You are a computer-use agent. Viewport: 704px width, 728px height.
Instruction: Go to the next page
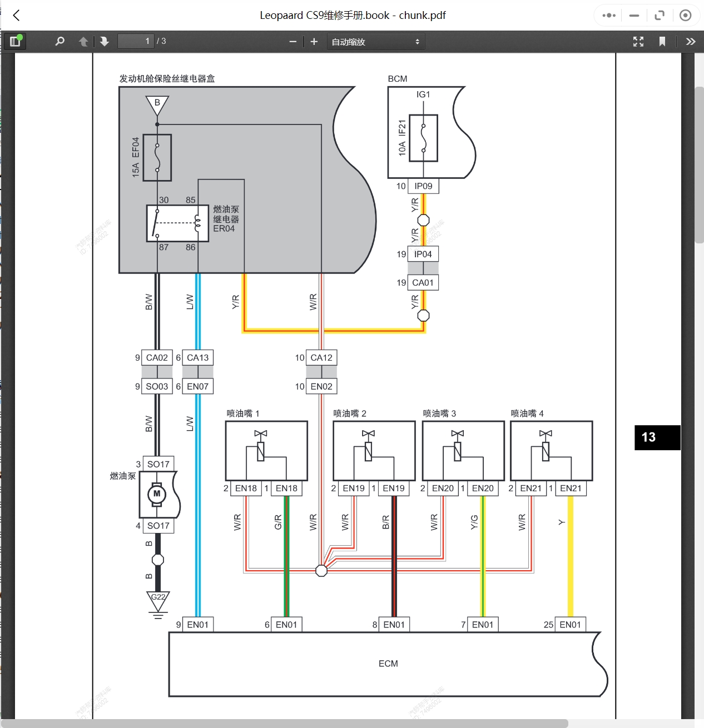104,41
